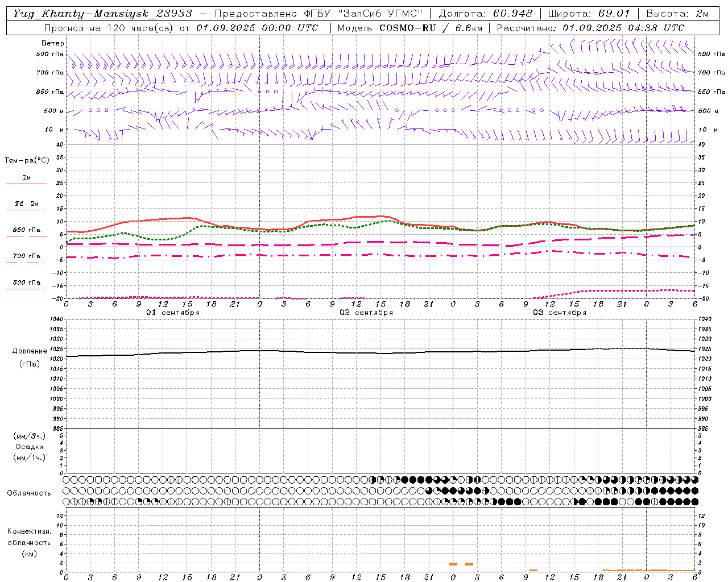728x582 pixels.
Task: Click the Ветер panel label
Action: click(x=53, y=43)
